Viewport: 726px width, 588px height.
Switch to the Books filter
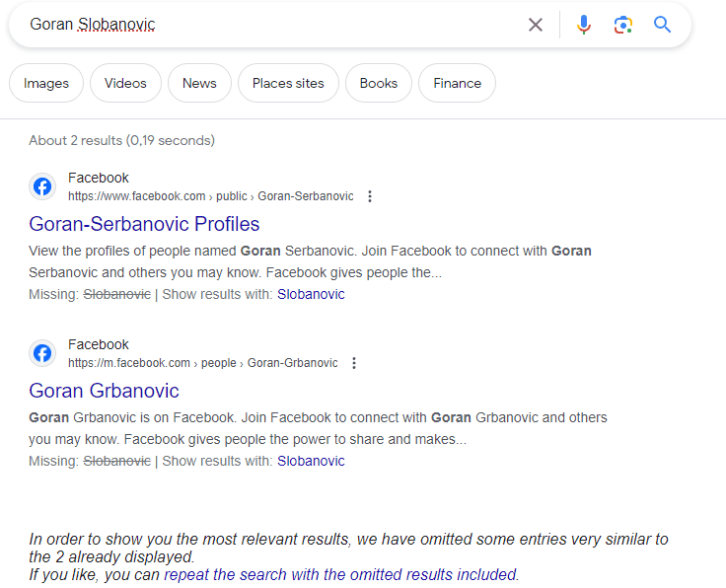(x=379, y=83)
